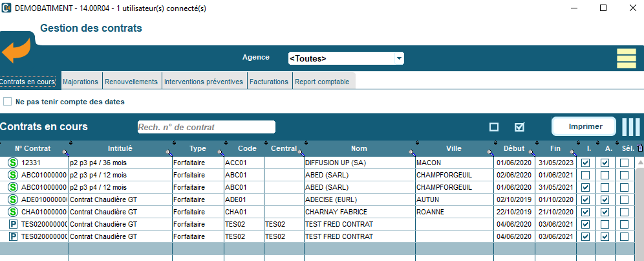
Task: Click the green S icon for contract 12331
Action: [12, 163]
